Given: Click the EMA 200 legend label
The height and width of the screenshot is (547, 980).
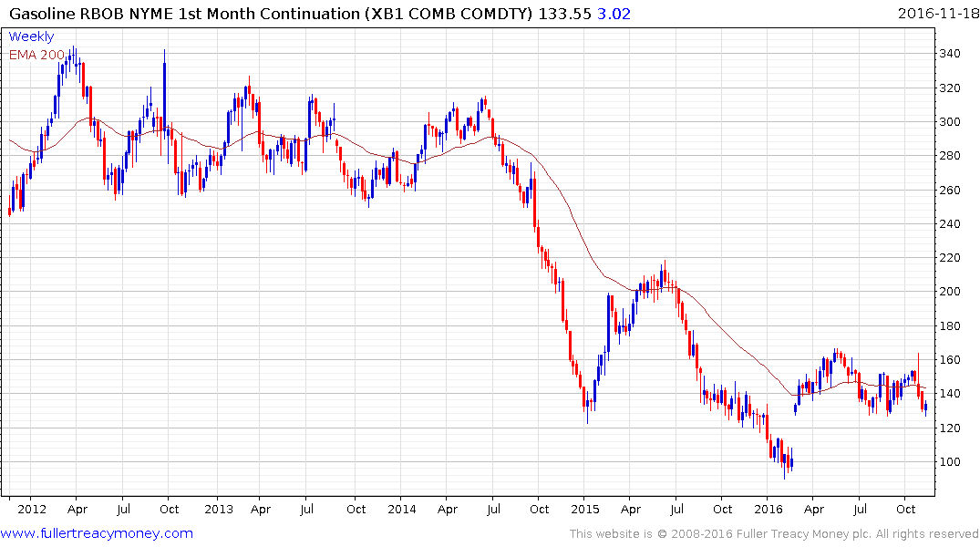Looking at the screenshot, I should [36, 55].
